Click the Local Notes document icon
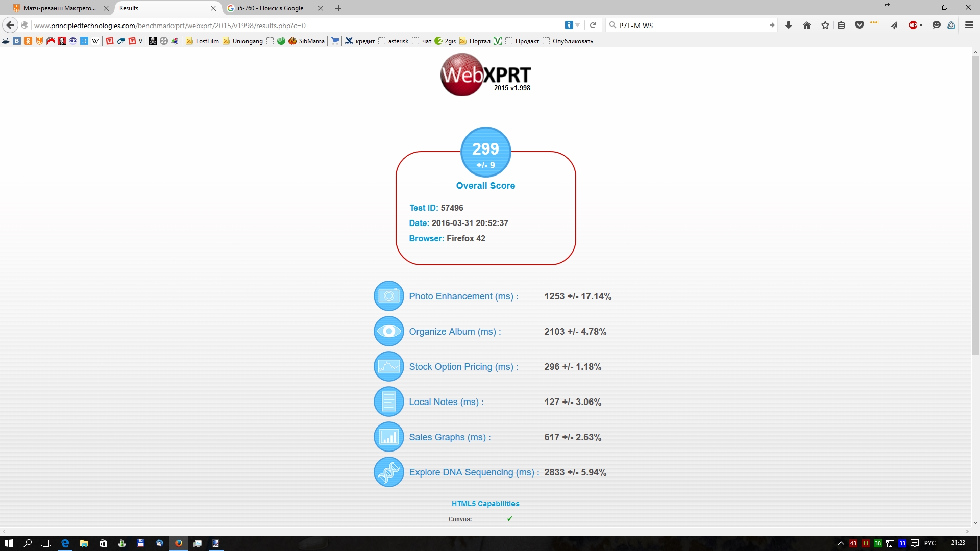This screenshot has height=551, width=980. pyautogui.click(x=388, y=402)
